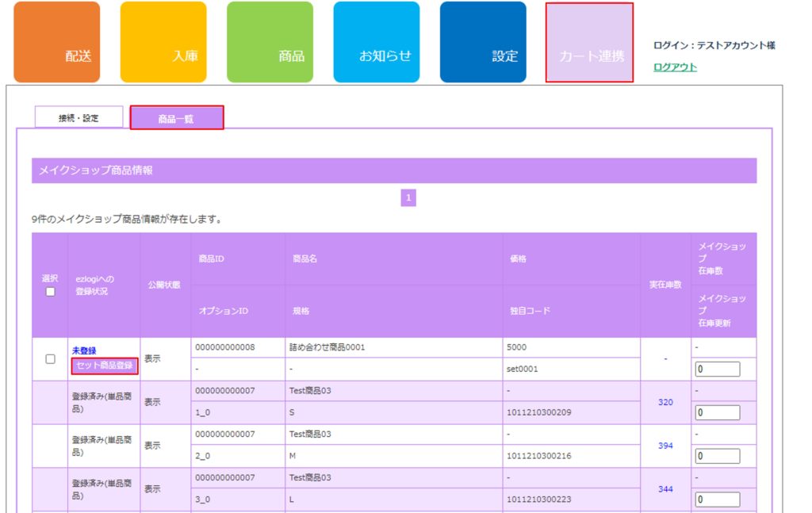Open the 入庫 yellow tile
The height and width of the screenshot is (513, 812).
pos(163,42)
